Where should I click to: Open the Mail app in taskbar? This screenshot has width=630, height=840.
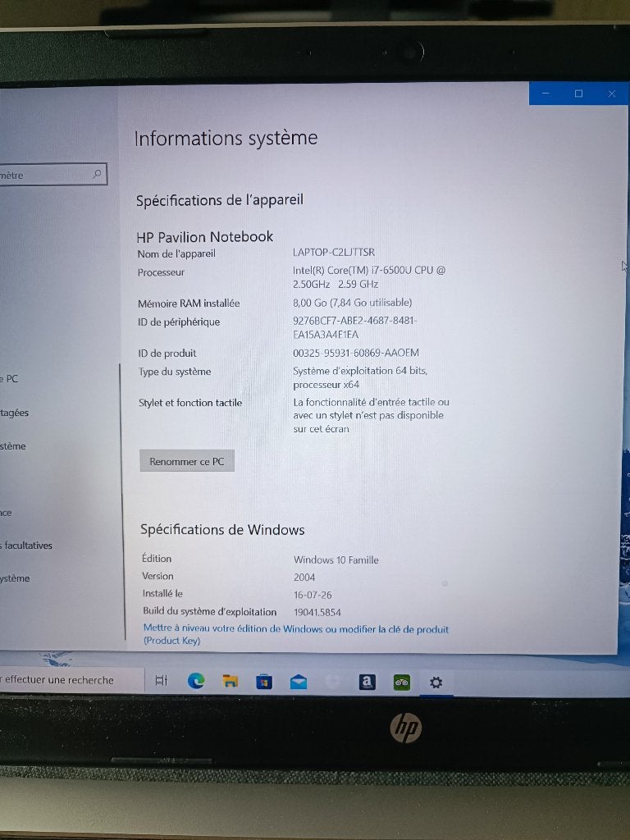pyautogui.click(x=299, y=682)
